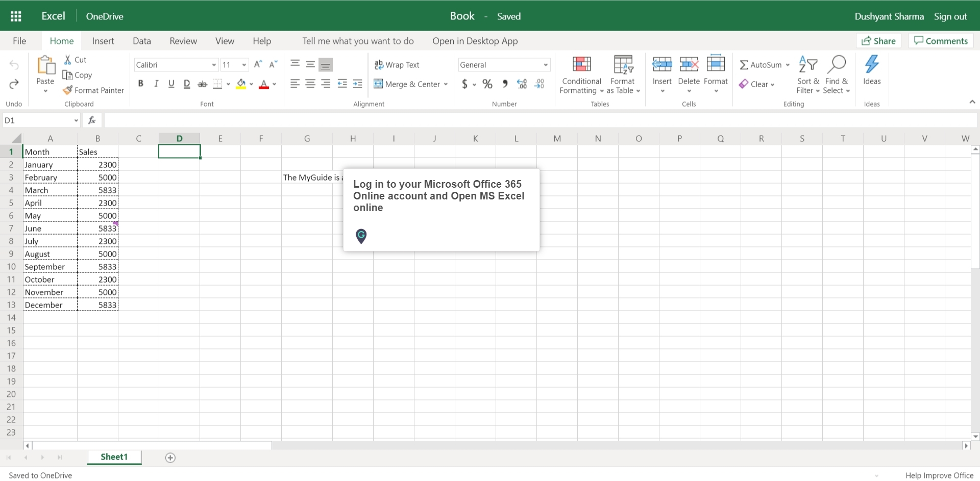Screen dimensions: 980x481
Task: Align text to the top
Action: [295, 64]
